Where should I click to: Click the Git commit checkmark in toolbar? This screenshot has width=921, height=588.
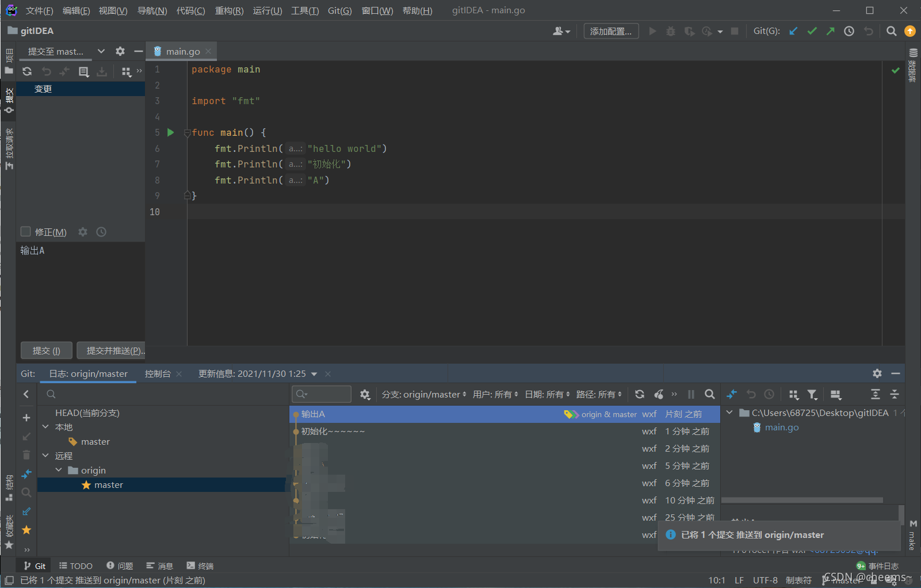[x=812, y=31]
